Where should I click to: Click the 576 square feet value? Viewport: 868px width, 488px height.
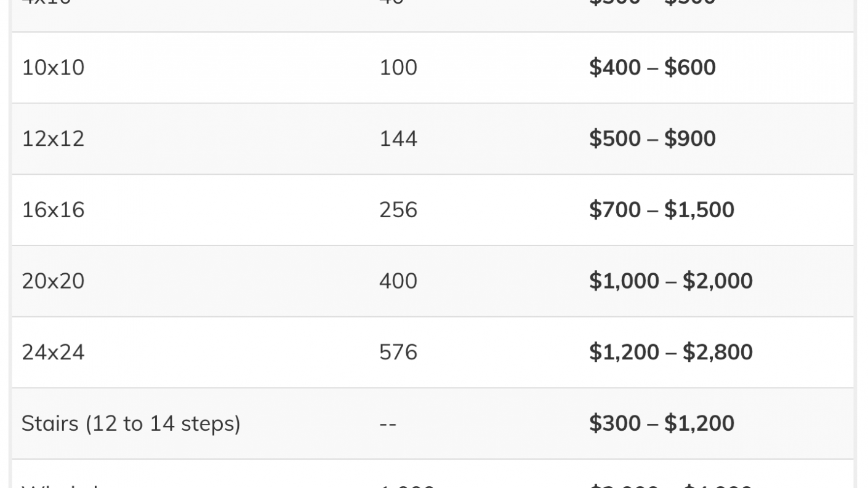398,352
